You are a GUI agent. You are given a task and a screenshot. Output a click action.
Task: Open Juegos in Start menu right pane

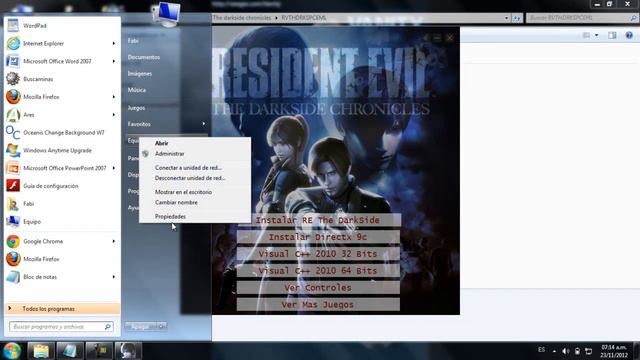136,108
